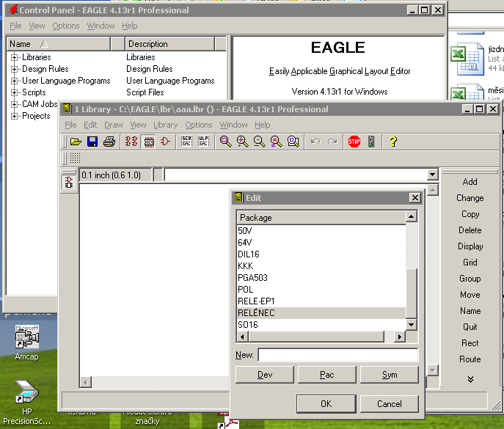The width and height of the screenshot is (504, 429).
Task: Run script with the SCR icon
Action: point(186,142)
